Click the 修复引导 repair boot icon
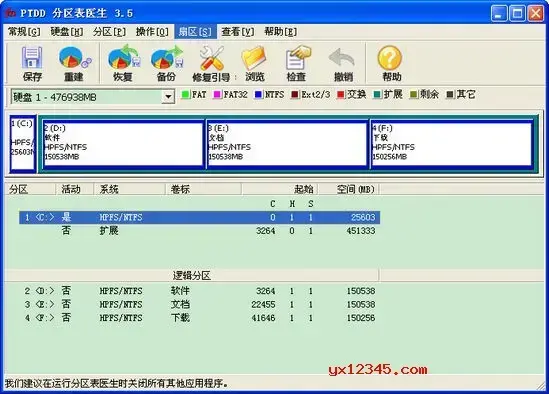This screenshot has width=549, height=394. point(211,64)
